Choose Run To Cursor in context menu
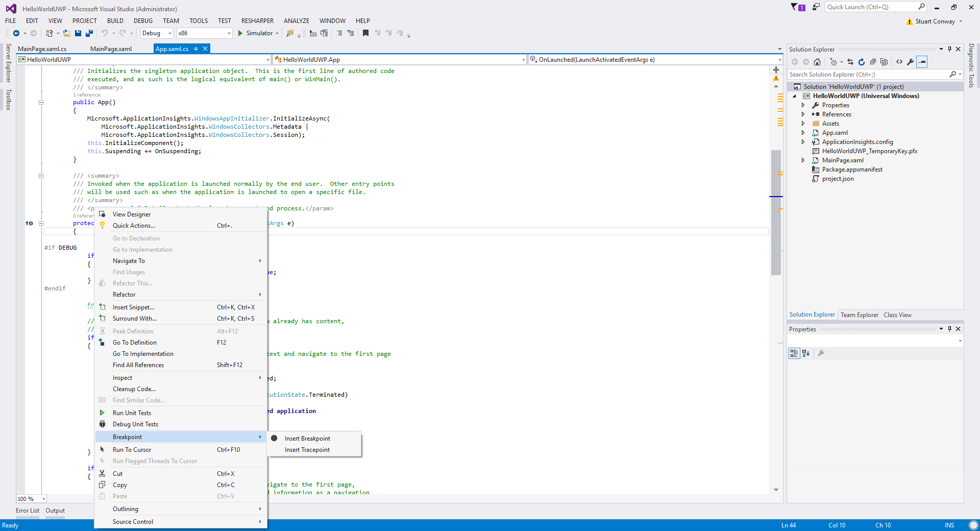980x531 pixels. (x=181, y=450)
